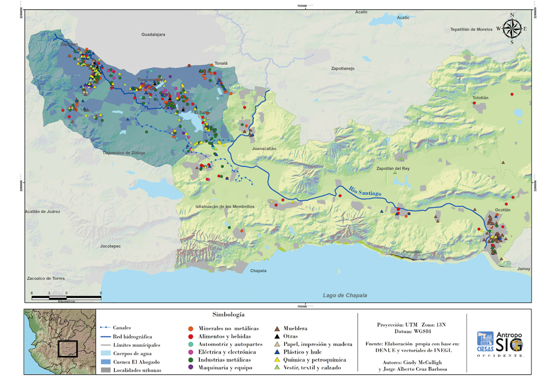This screenshot has width=547, height=392.
Task: Click the CIESAS logo
Action: point(485,341)
